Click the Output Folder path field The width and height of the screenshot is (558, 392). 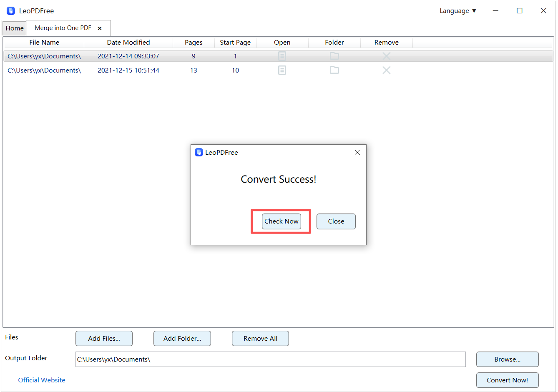click(x=270, y=359)
